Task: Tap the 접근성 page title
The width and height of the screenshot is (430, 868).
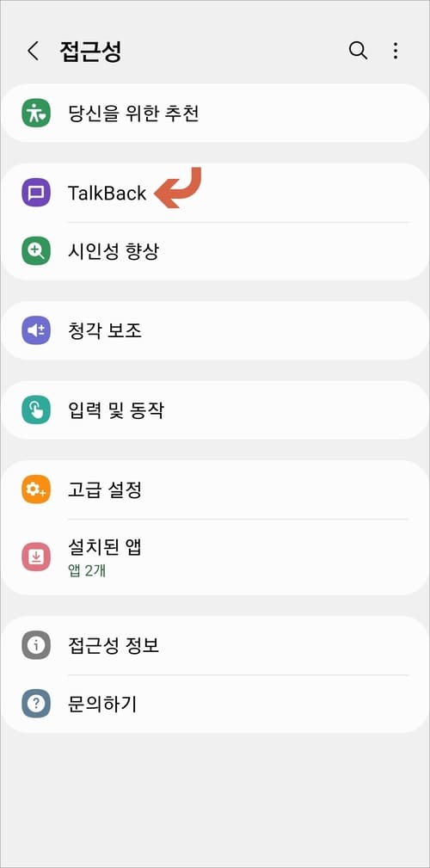Action: coord(90,51)
